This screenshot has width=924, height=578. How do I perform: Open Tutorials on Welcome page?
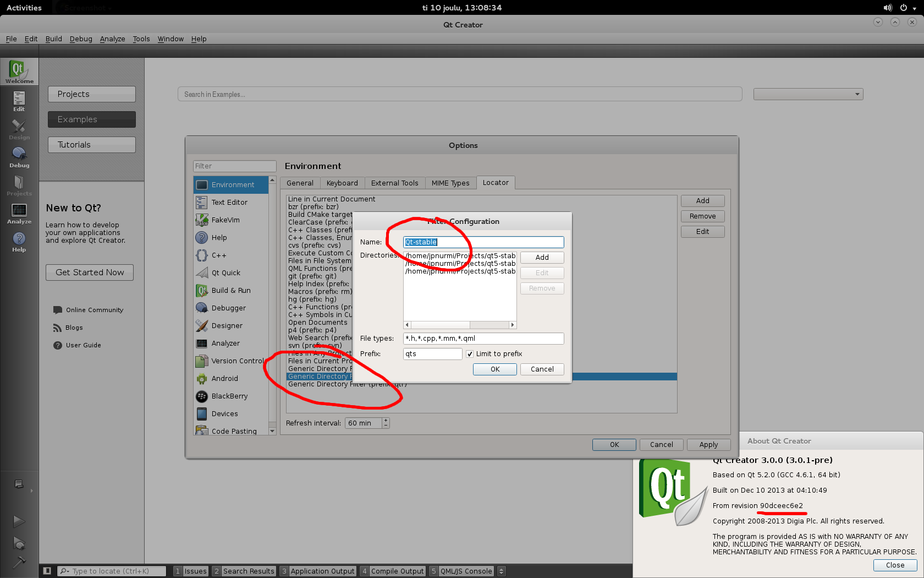(x=92, y=145)
